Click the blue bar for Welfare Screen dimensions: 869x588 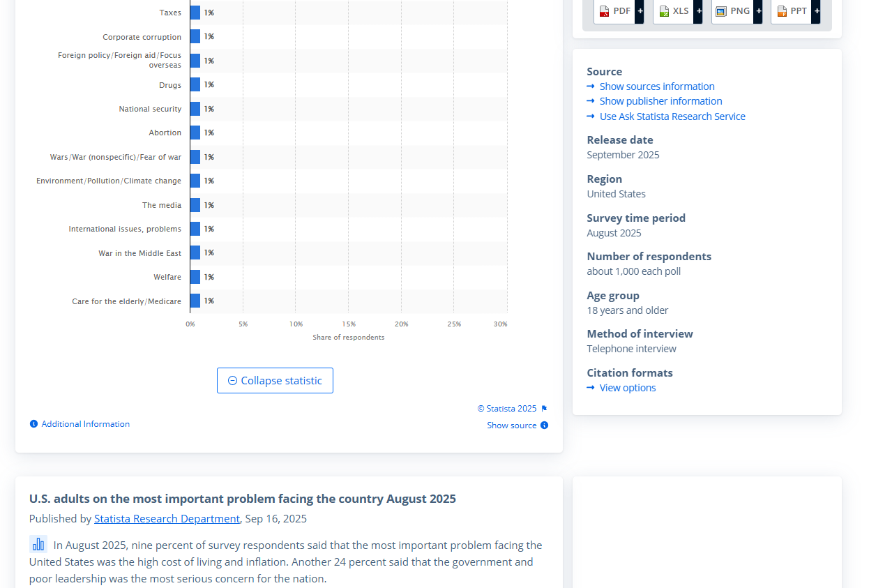point(195,277)
